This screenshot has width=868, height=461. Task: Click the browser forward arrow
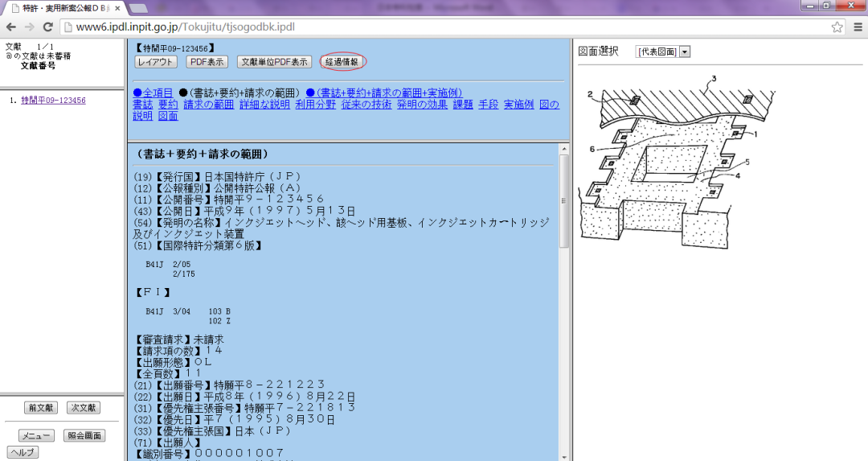tap(30, 27)
